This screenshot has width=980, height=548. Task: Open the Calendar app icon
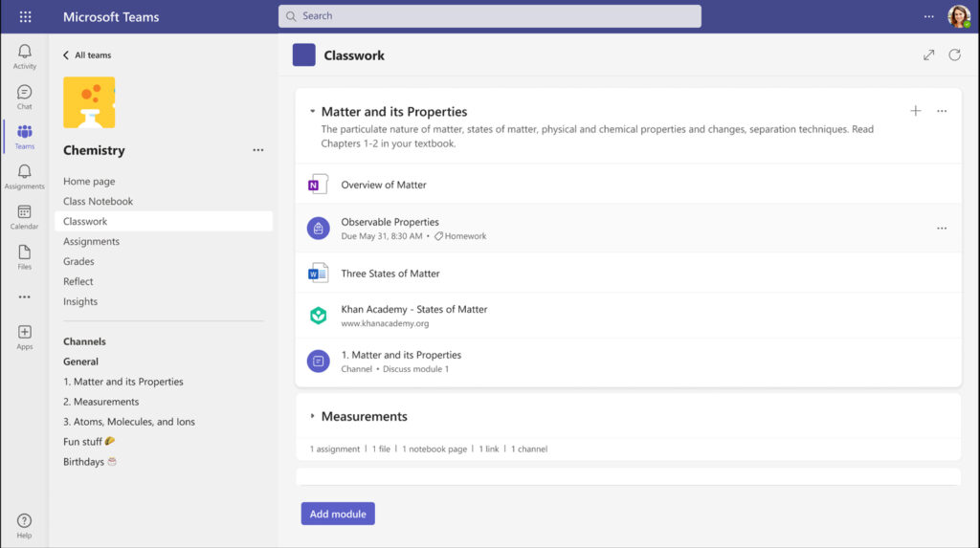(x=25, y=216)
